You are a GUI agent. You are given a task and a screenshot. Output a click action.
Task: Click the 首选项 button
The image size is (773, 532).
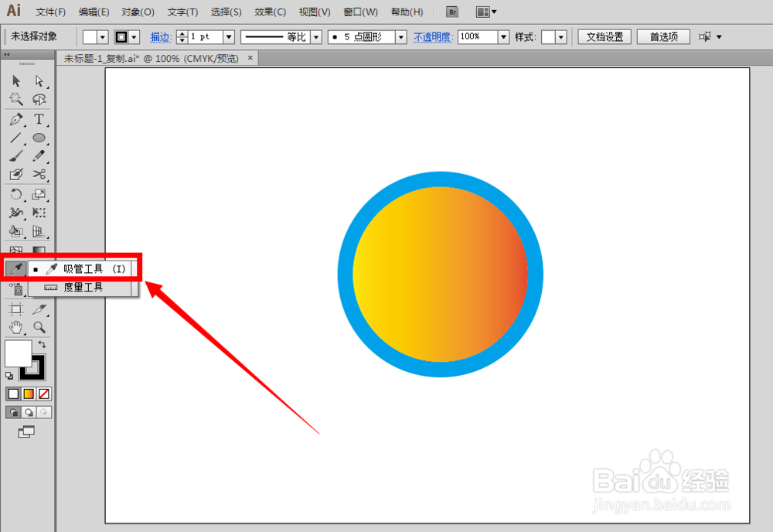point(663,37)
